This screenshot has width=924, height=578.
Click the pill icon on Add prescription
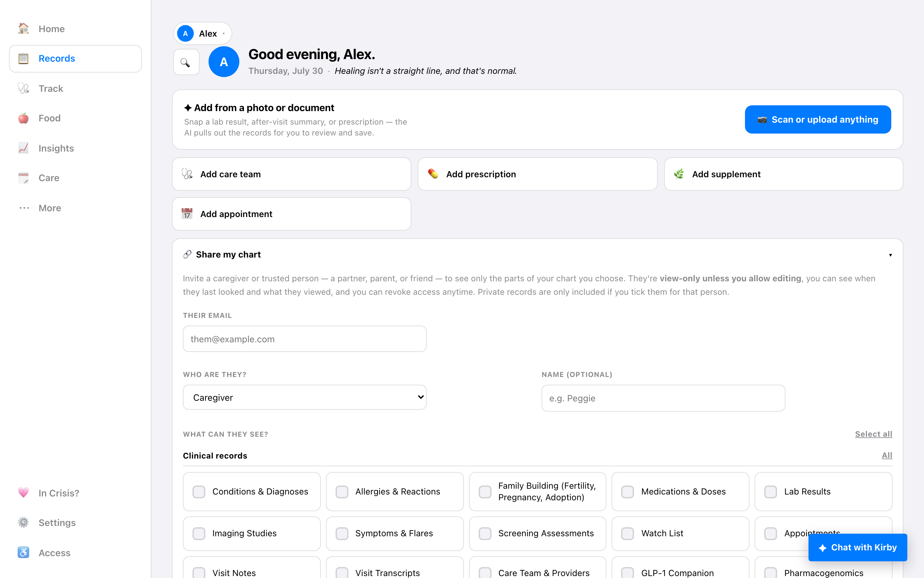pyautogui.click(x=433, y=174)
